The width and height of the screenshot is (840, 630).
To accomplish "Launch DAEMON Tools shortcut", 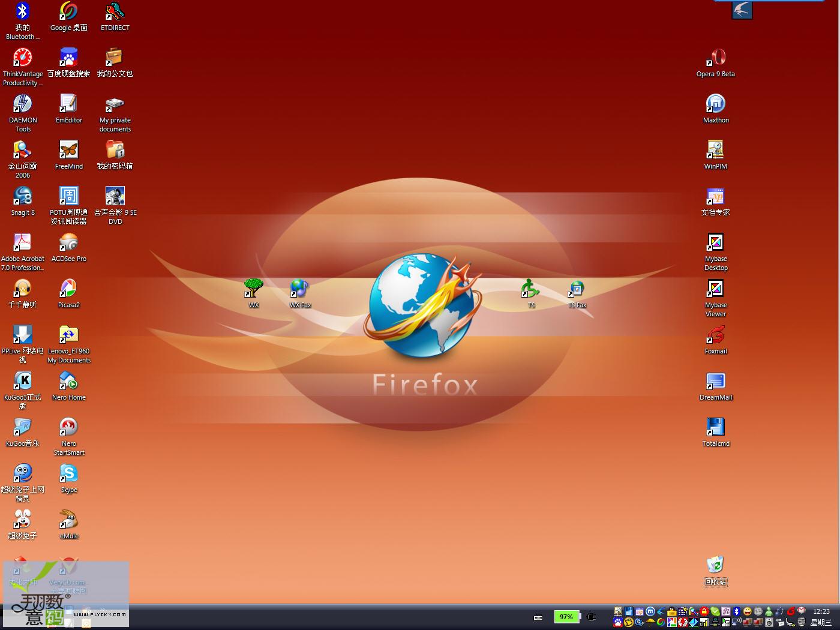I will 23,113.
